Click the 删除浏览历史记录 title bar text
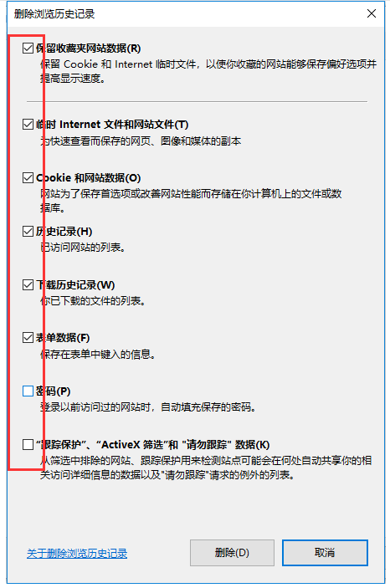Screen dimensions: 390x588 (x=54, y=14)
